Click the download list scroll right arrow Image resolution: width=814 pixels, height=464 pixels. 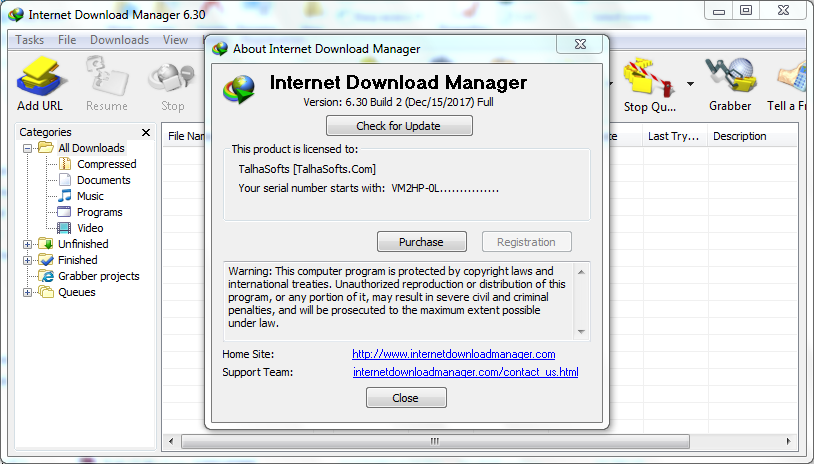pos(788,441)
